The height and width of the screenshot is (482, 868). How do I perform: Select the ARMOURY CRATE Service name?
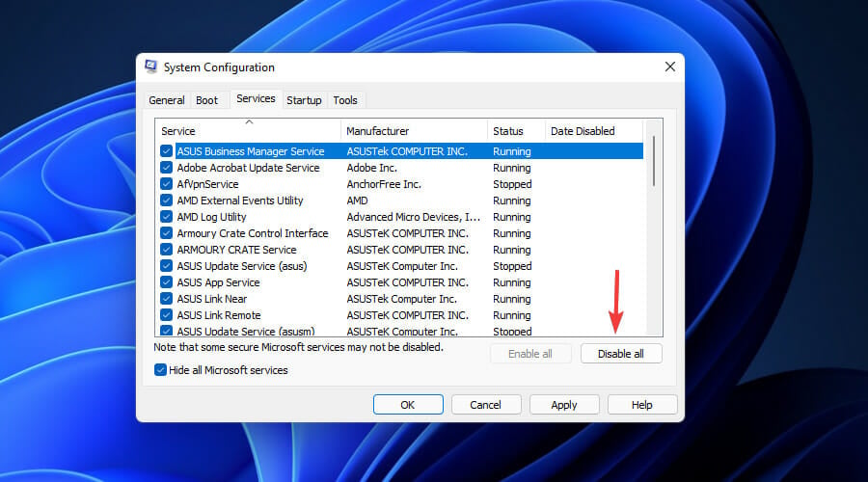tap(236, 250)
